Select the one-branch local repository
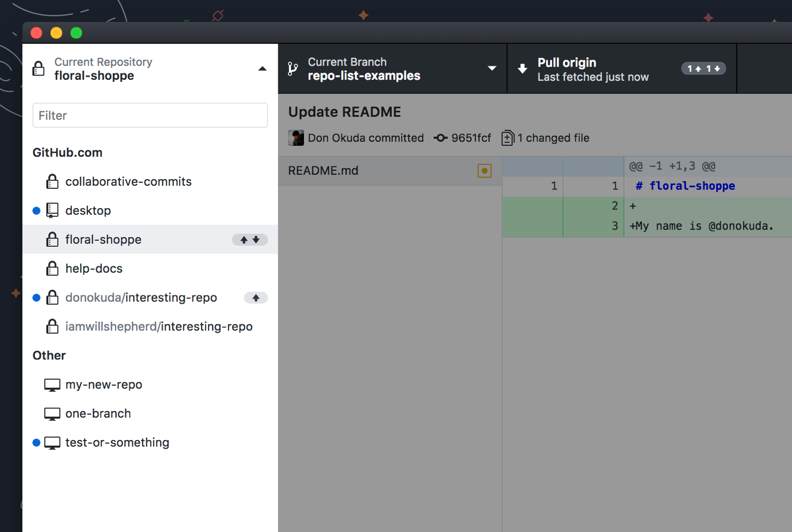Image resolution: width=792 pixels, height=532 pixels. 150,413
